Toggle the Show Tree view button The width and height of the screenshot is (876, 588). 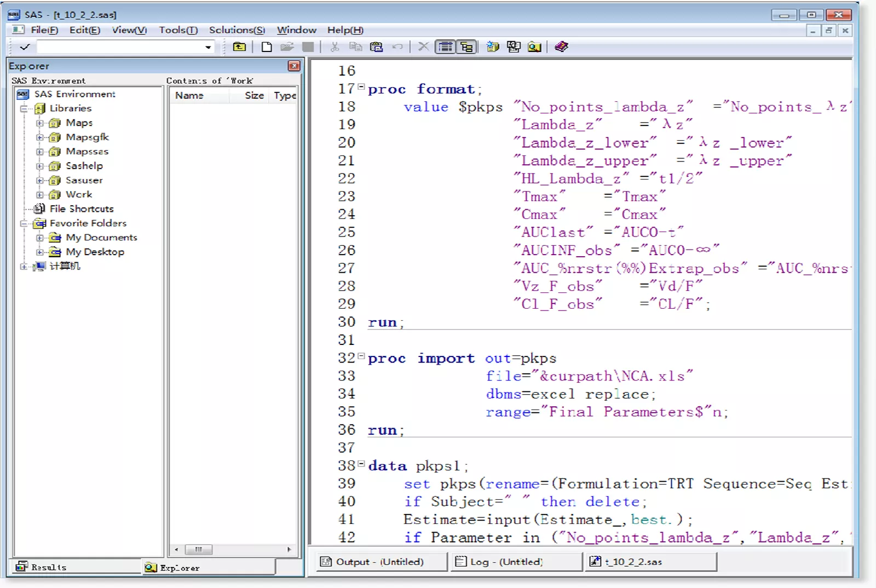[x=467, y=47]
